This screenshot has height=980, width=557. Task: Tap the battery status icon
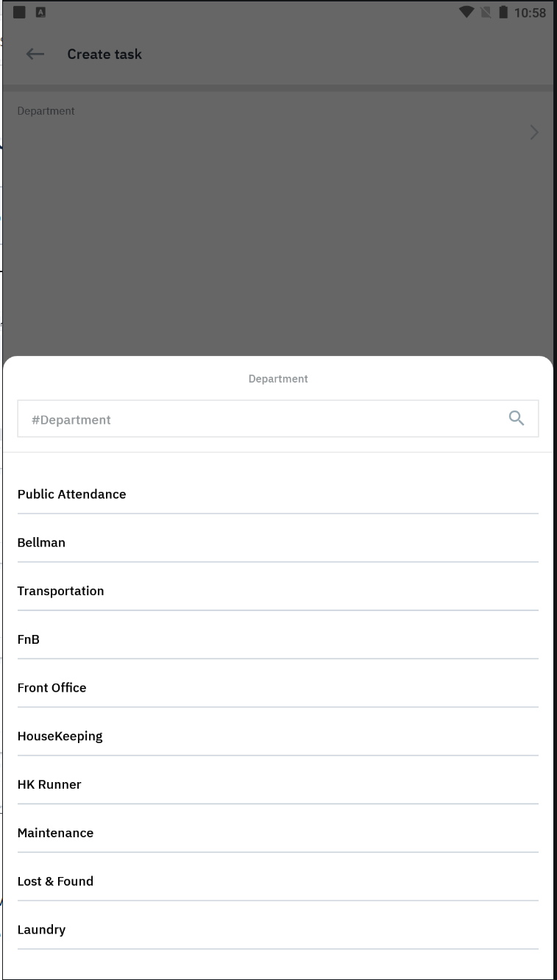504,13
